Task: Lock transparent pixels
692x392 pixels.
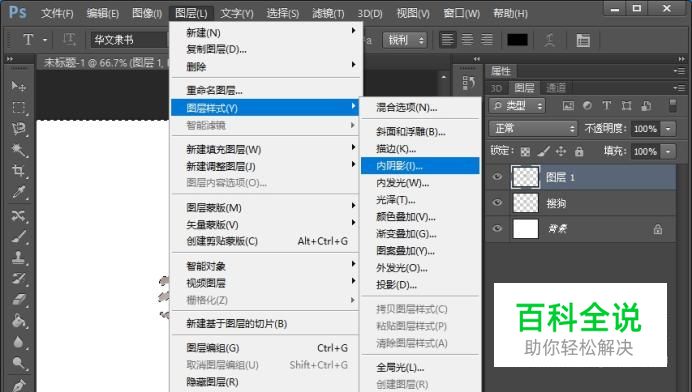Action: 525,152
